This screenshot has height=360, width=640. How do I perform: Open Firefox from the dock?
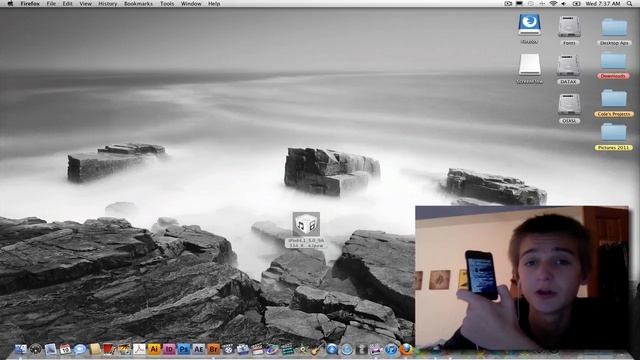pos(406,349)
